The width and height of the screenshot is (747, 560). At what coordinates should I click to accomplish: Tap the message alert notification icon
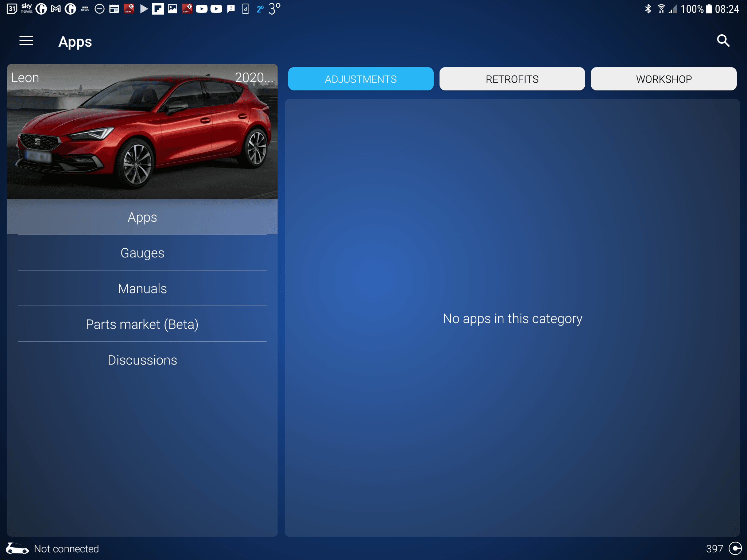point(231,9)
